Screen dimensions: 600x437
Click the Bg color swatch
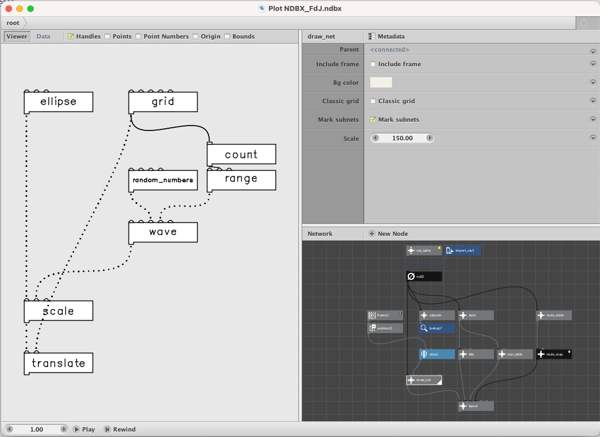click(x=381, y=82)
